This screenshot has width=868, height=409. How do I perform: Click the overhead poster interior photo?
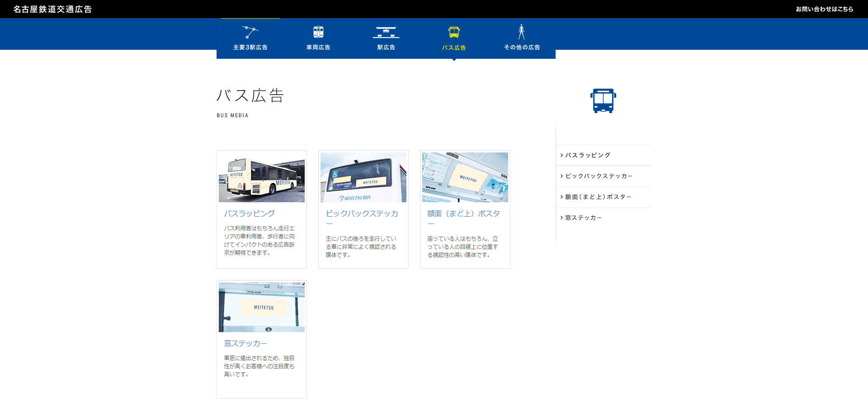point(465,177)
